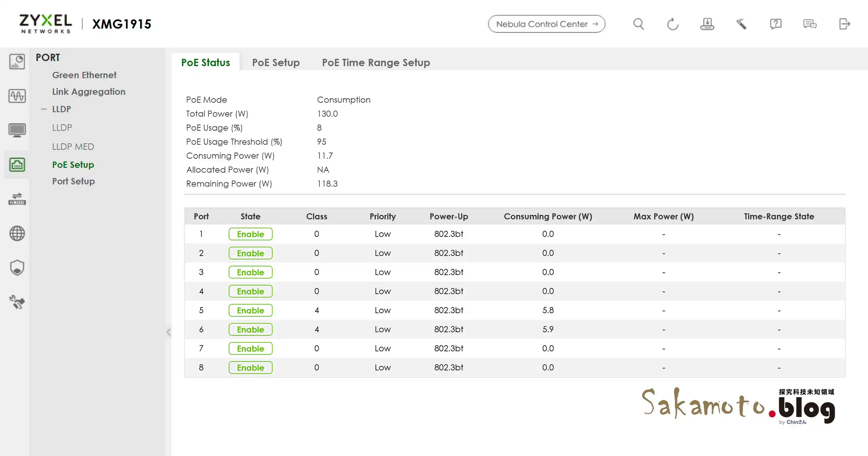868x456 pixels.
Task: Open the Dashboard sidebar icon
Action: (x=17, y=62)
